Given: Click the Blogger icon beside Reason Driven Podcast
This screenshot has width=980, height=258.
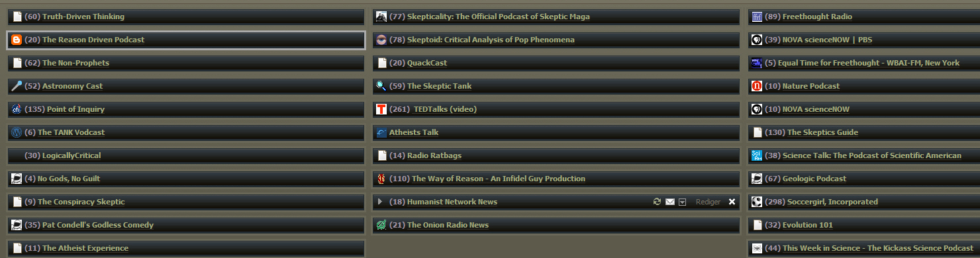Looking at the screenshot, I should click(17, 40).
